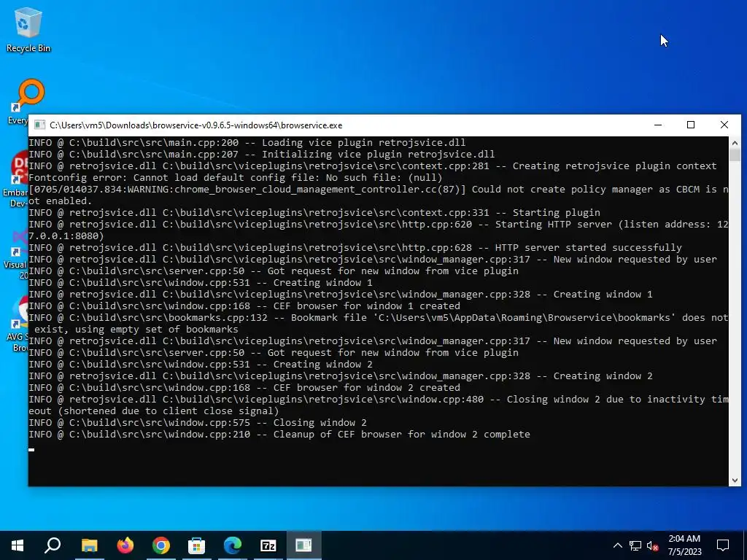The height and width of the screenshot is (560, 747).
Task: Click the 'Bookmark file' does not exist line
Action: click(379, 323)
